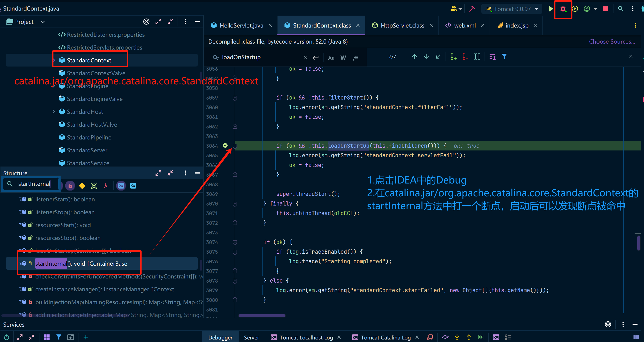Click new line arrow in find bar
The width and height of the screenshot is (644, 342).
click(x=316, y=58)
